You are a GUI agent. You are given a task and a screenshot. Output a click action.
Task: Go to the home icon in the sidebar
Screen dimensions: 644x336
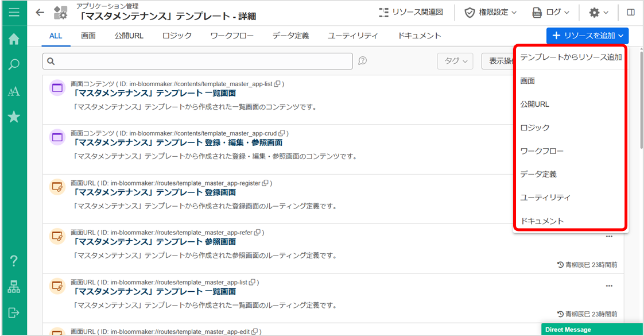point(14,39)
